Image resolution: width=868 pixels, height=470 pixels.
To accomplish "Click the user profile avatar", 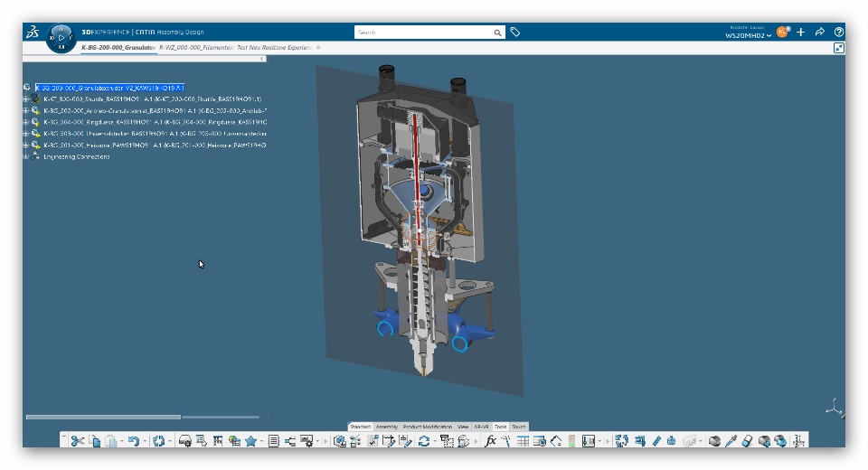I will pos(782,33).
